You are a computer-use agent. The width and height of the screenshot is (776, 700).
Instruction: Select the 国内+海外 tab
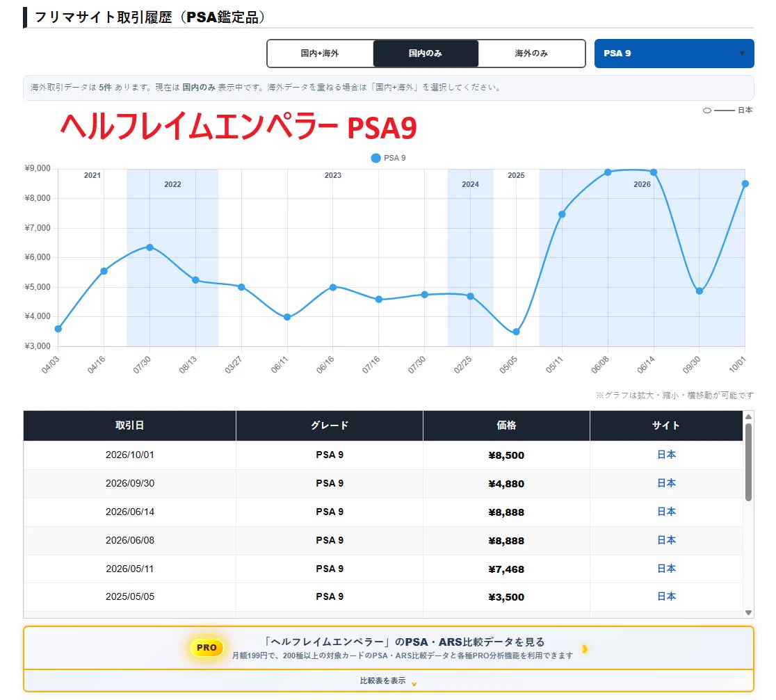(320, 54)
